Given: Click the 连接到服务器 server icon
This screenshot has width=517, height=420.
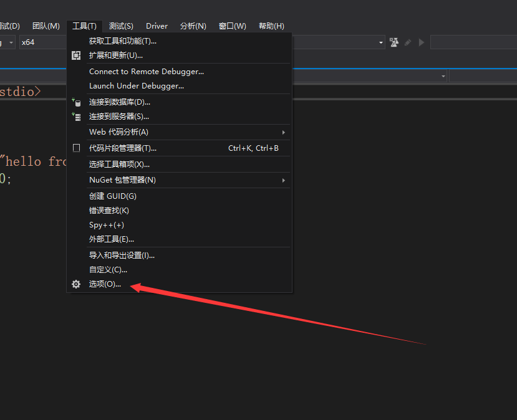Looking at the screenshot, I should (76, 117).
